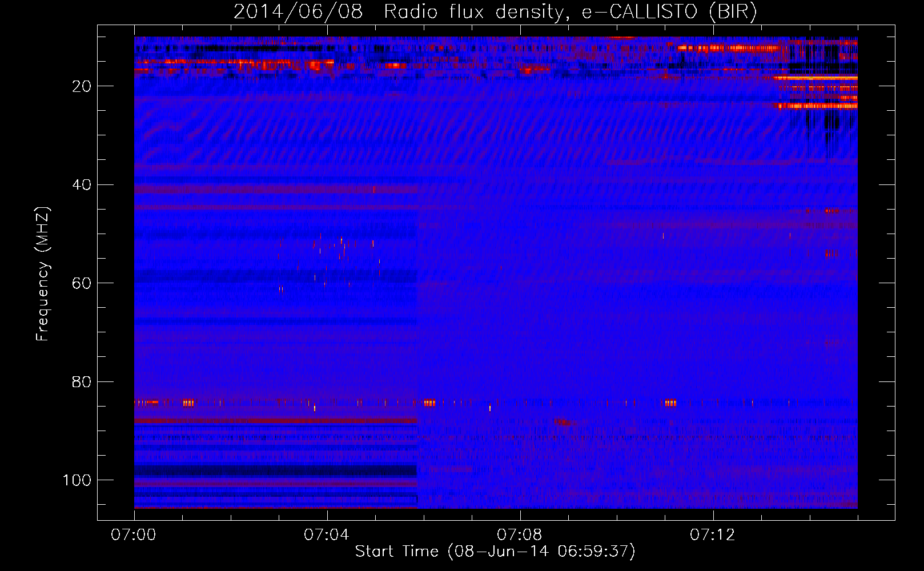Viewport: 924px width, 571px height.
Task: Click the 07:00 time tick label
Action: [x=134, y=535]
